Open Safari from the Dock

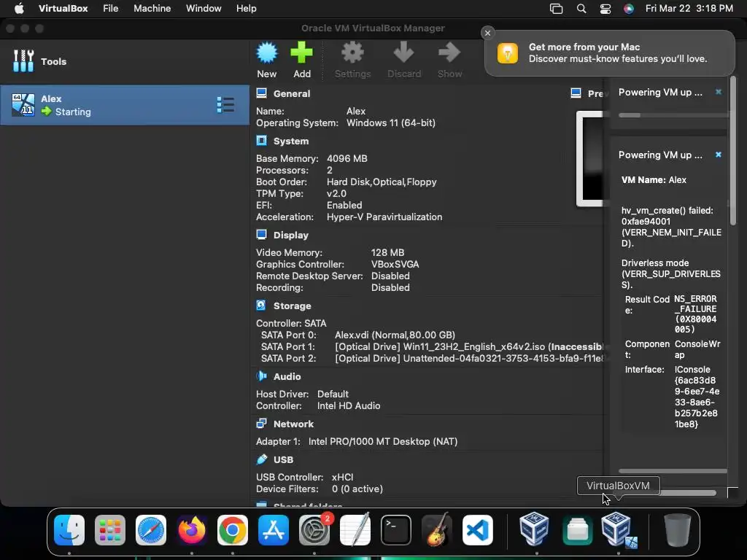click(x=151, y=530)
